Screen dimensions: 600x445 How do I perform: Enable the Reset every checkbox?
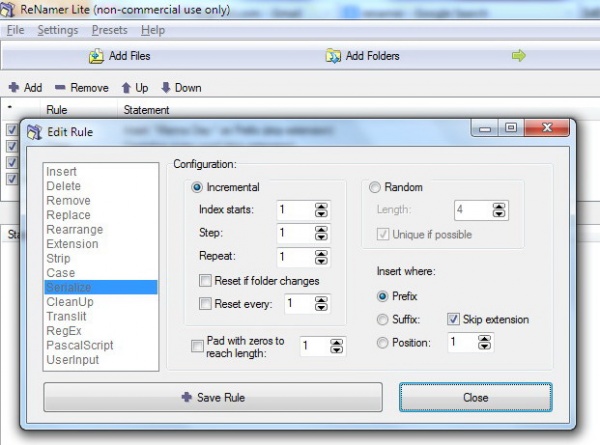click(x=205, y=304)
